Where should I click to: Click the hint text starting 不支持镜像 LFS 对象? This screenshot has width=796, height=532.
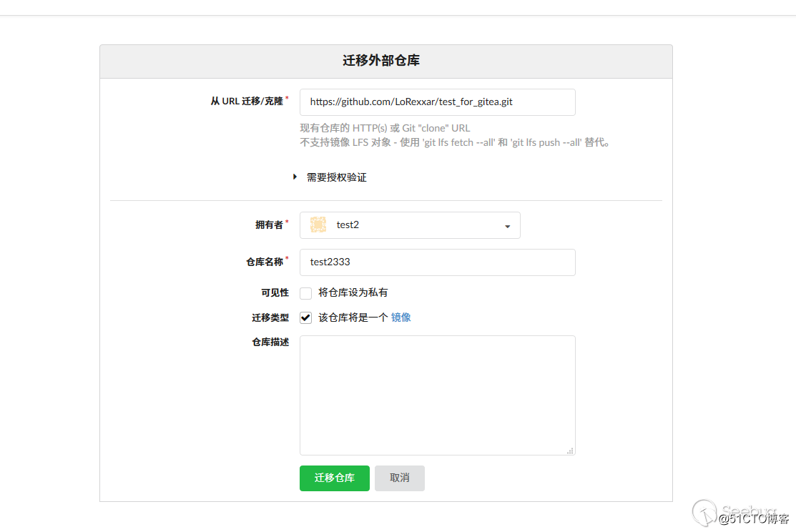(454, 142)
